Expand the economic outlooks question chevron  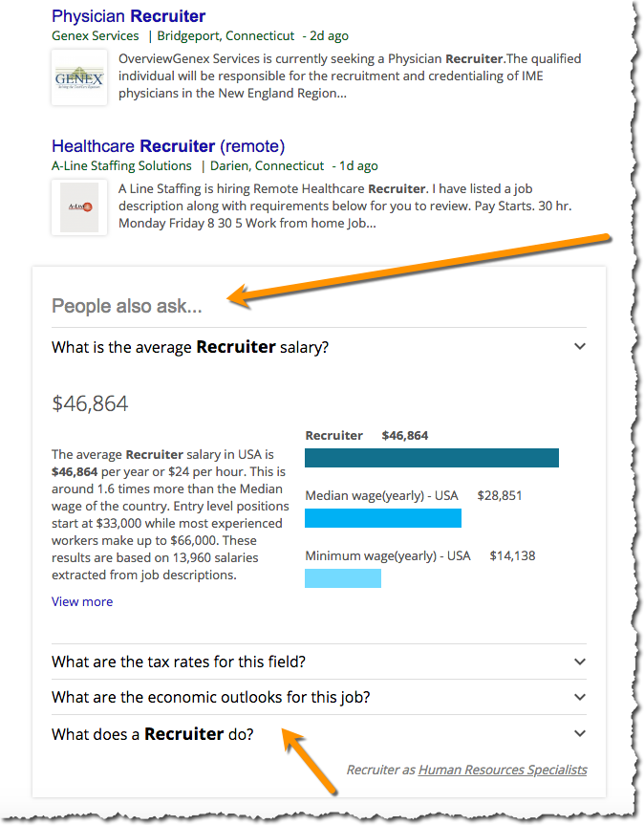pos(580,697)
